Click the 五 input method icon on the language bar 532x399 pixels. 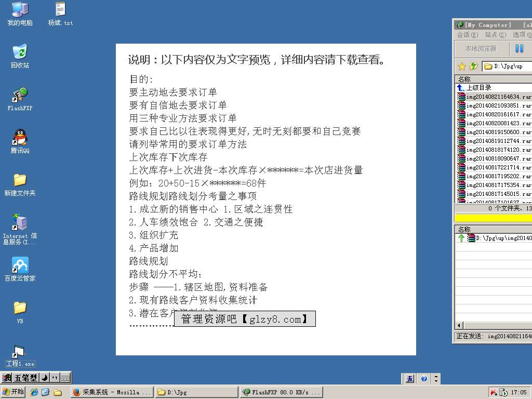[410, 379]
